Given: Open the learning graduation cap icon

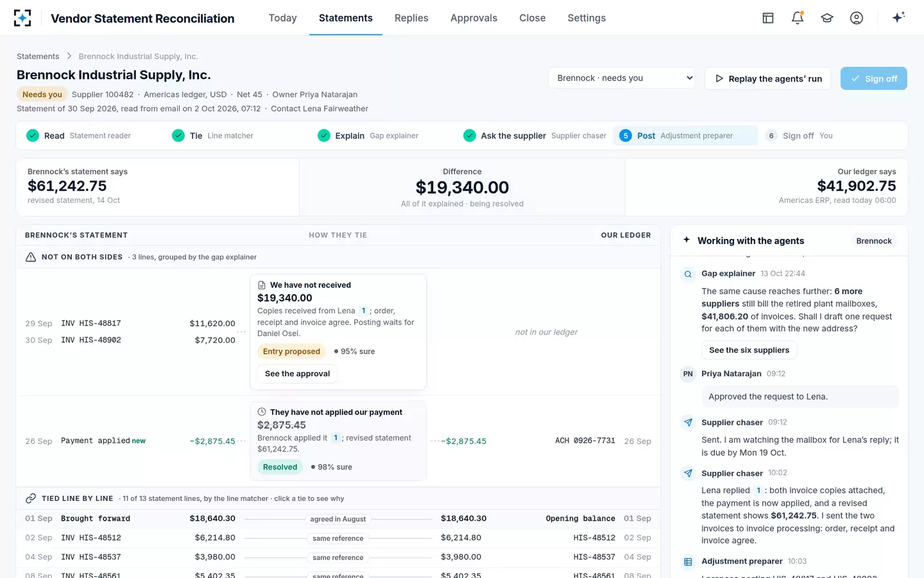Looking at the screenshot, I should [x=827, y=18].
